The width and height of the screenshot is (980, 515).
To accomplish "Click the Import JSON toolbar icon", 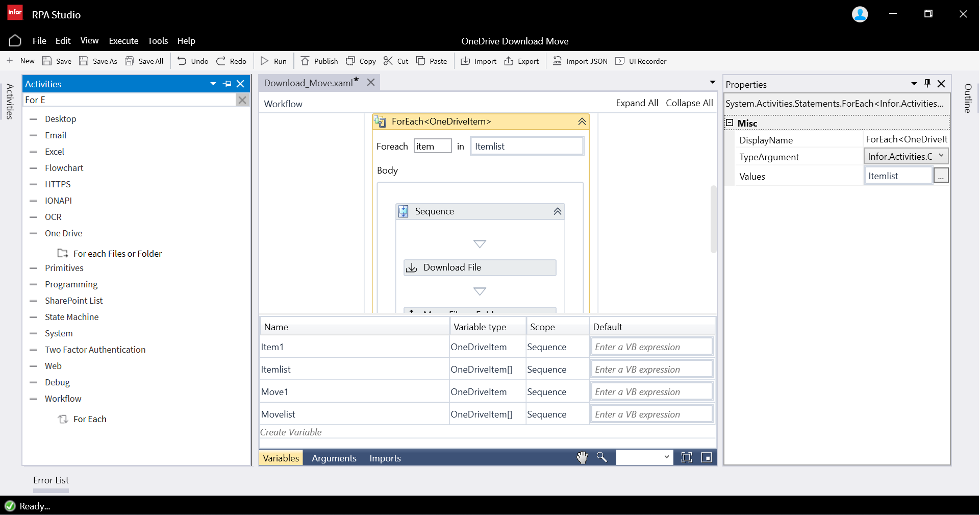I will tap(557, 61).
